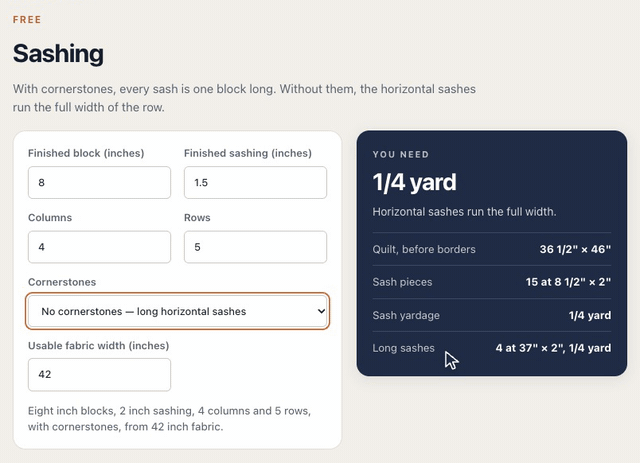This screenshot has width=640, height=463.
Task: Open the Cornerstones dropdown
Action: tap(177, 311)
